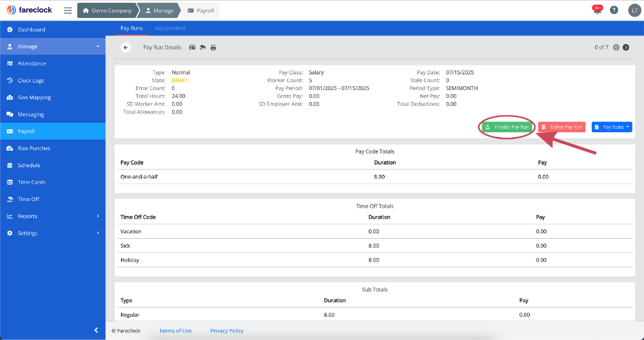Click the Pay Code column header
644x340 pixels.
(132, 162)
